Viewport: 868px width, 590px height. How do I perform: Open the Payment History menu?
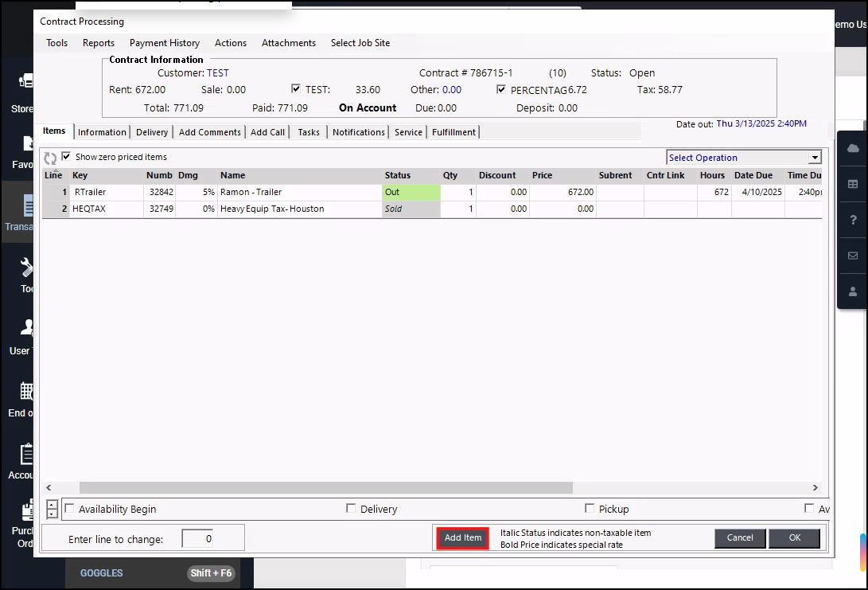coord(165,43)
